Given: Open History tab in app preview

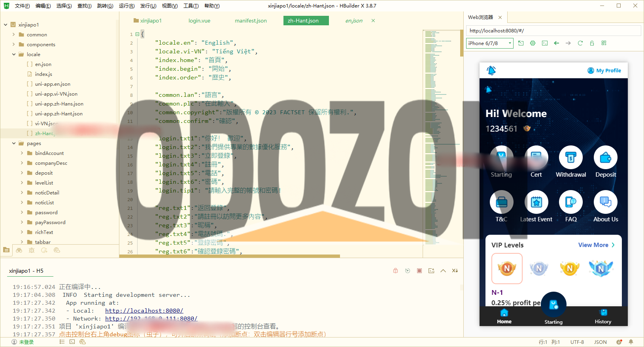Looking at the screenshot, I should coord(603,317).
